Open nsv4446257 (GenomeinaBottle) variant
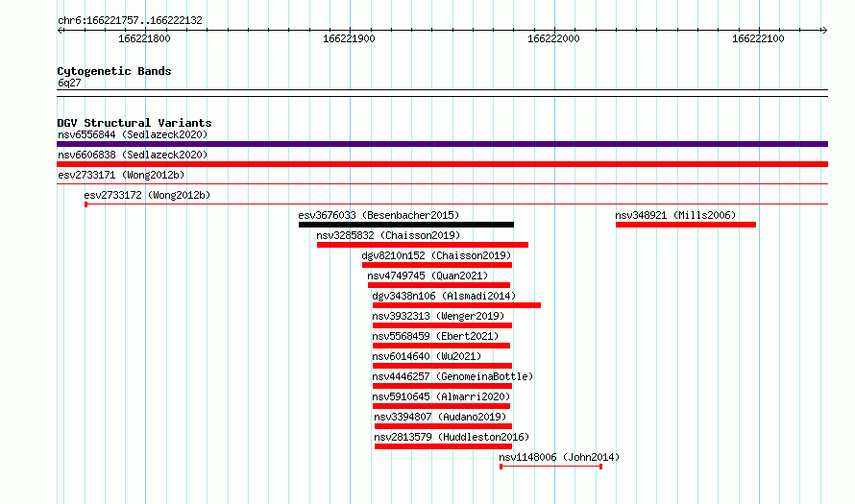The image size is (855, 504). (x=452, y=376)
